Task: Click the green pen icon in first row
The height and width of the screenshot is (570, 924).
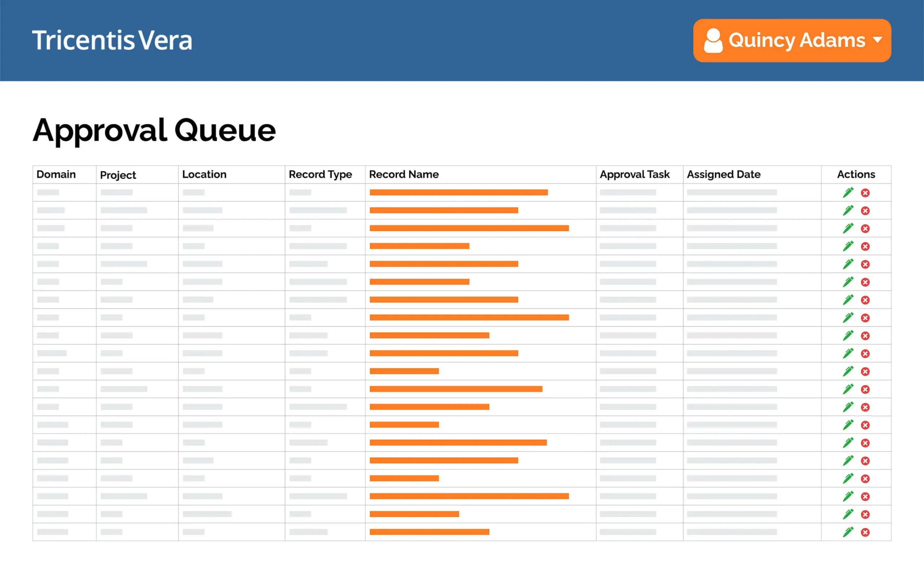Action: click(847, 193)
